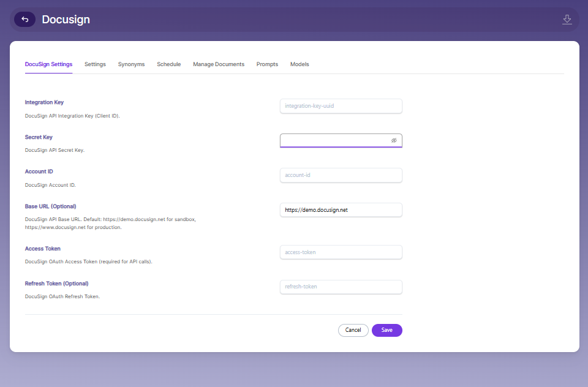Click the Base URL (Optional) label
Screen dimensions: 588x387
coord(51,206)
